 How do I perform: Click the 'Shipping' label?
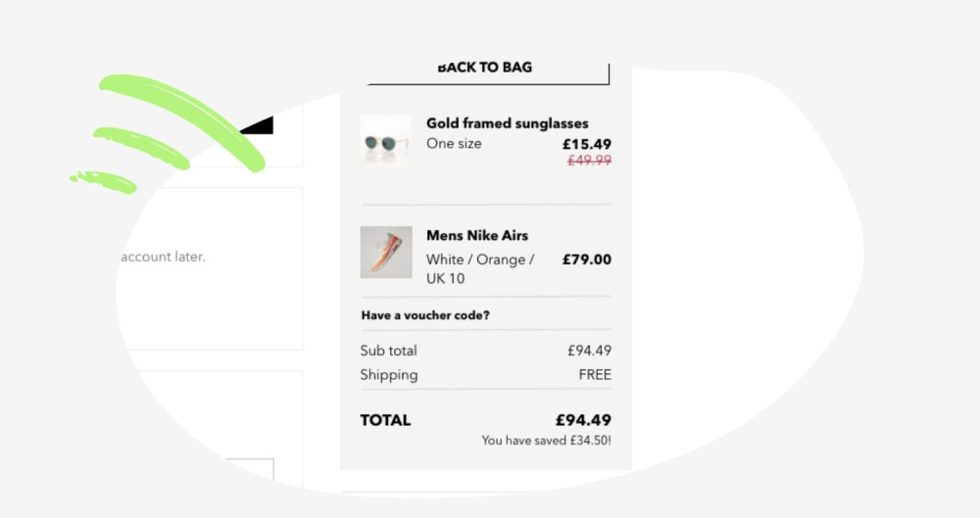point(388,374)
